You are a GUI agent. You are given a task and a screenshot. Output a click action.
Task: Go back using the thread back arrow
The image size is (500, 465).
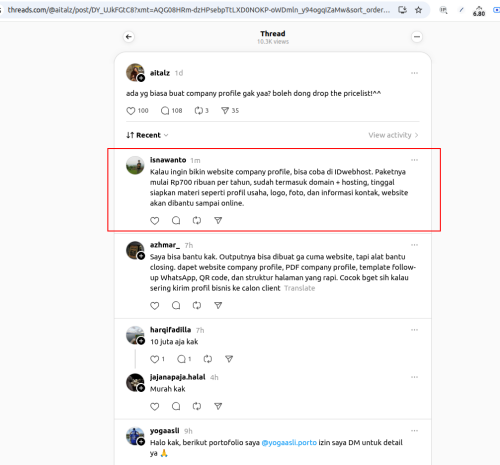click(129, 37)
